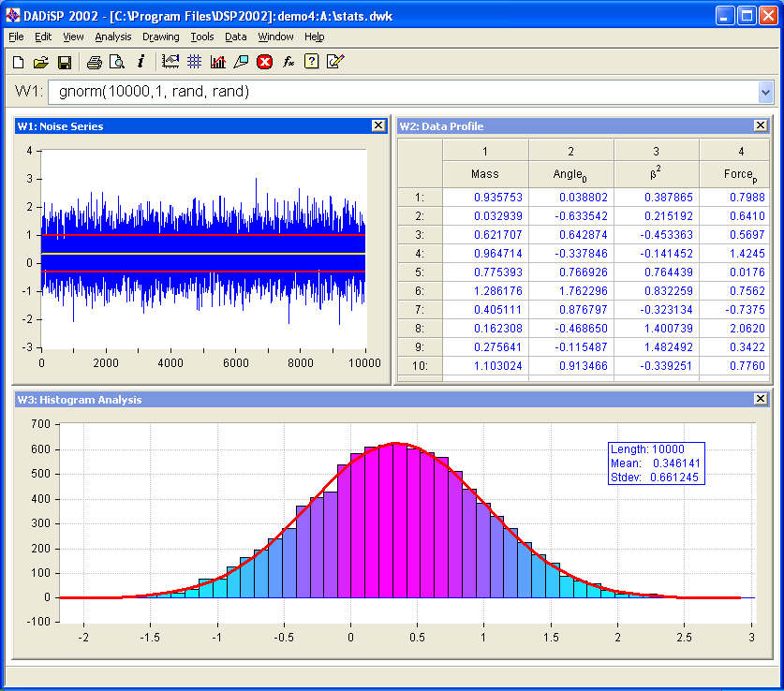Select row header 1:

420,198
